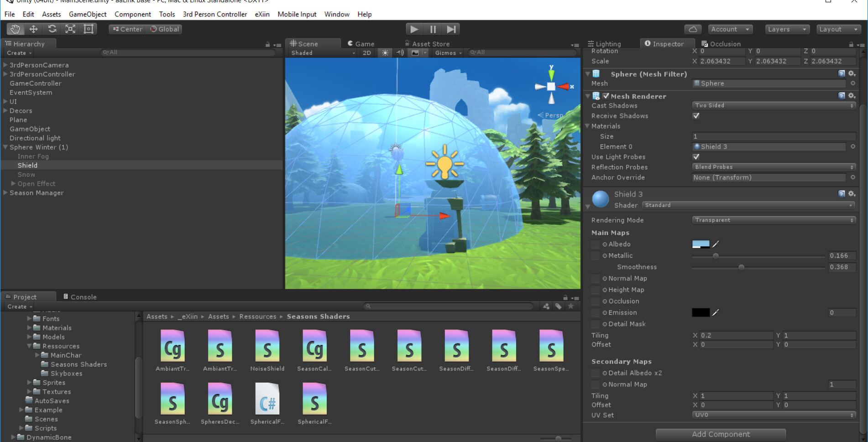This screenshot has width=868, height=442.
Task: Disable Use Light Probes
Action: 695,156
